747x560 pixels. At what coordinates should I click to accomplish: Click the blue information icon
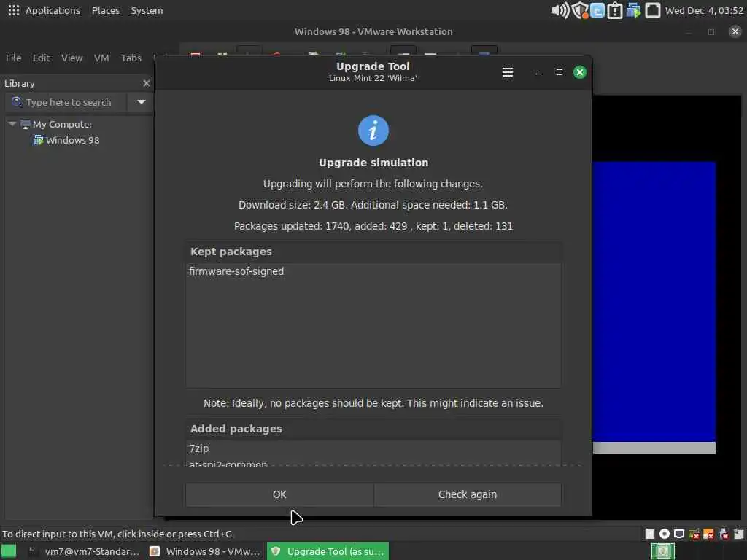click(x=373, y=131)
